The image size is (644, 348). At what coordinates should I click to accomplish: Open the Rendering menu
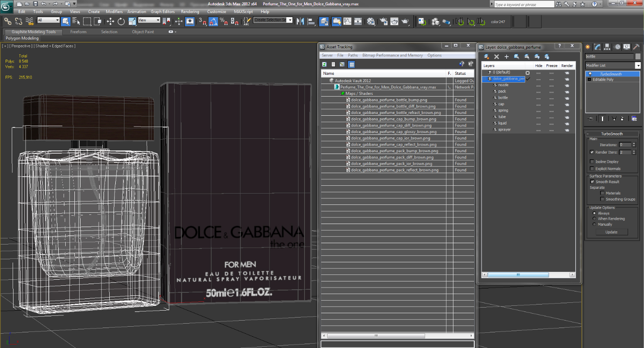click(x=190, y=12)
